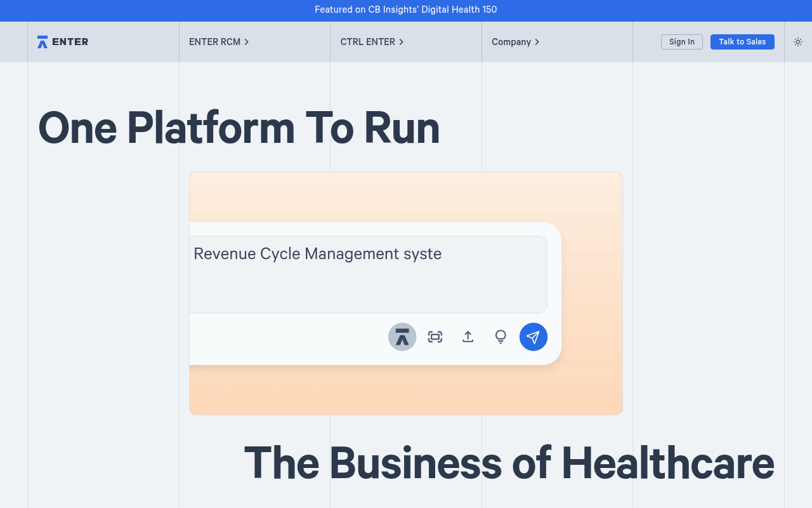The image size is (812, 508).
Task: Click the upload arrow icon
Action: tap(468, 337)
